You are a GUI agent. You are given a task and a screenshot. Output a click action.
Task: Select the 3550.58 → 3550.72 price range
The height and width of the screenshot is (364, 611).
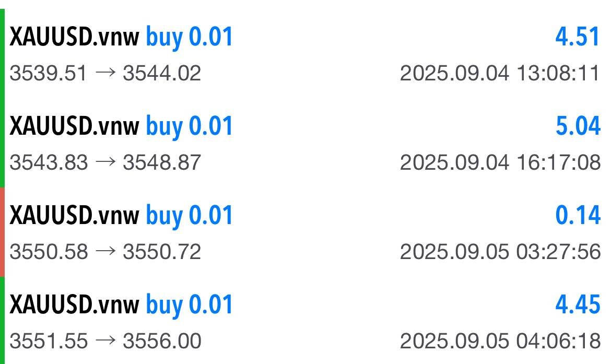105,252
